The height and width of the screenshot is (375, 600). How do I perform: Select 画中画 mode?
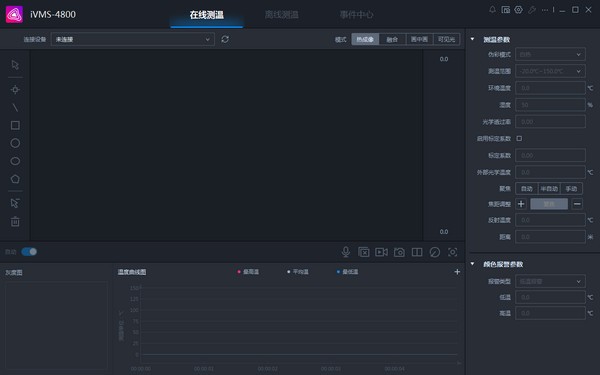419,39
